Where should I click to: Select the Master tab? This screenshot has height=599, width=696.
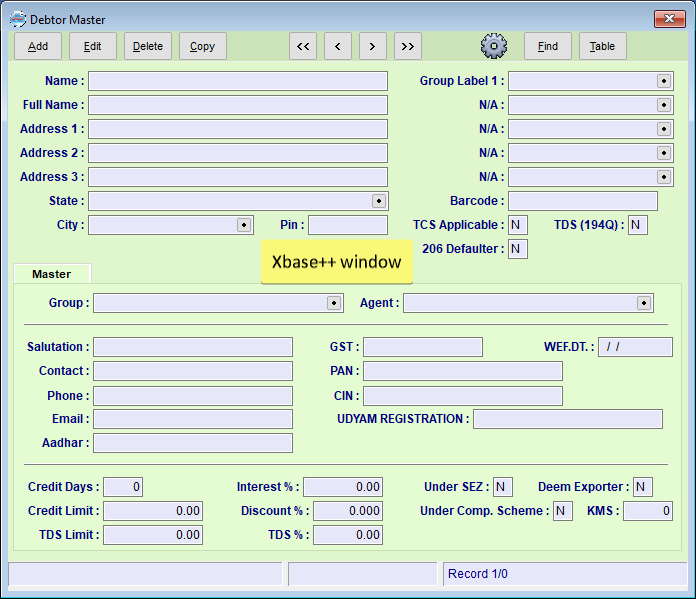[51, 274]
